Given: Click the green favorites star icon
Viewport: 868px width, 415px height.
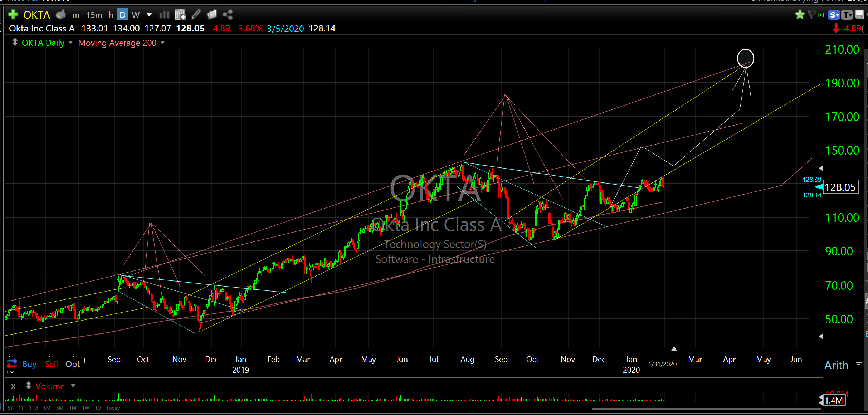Looking at the screenshot, I should click(x=799, y=15).
